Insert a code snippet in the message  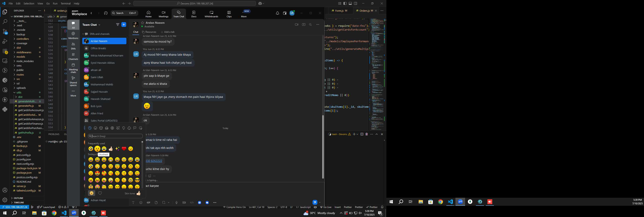[192, 203]
